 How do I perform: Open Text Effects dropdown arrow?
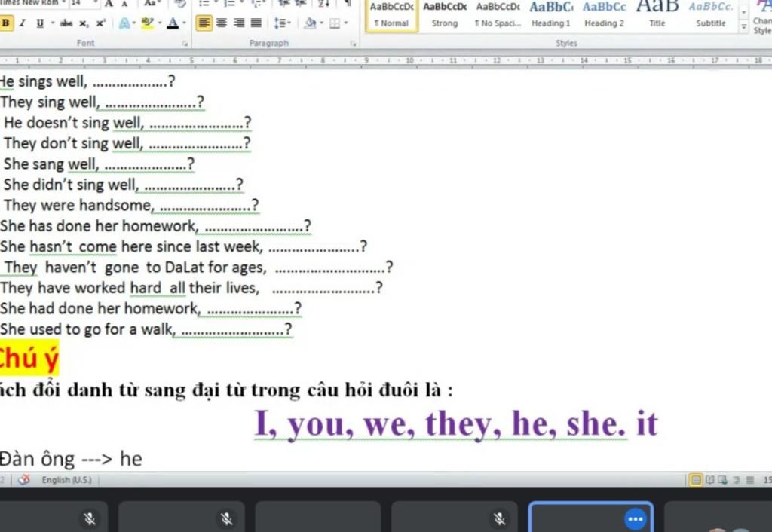coord(135,23)
